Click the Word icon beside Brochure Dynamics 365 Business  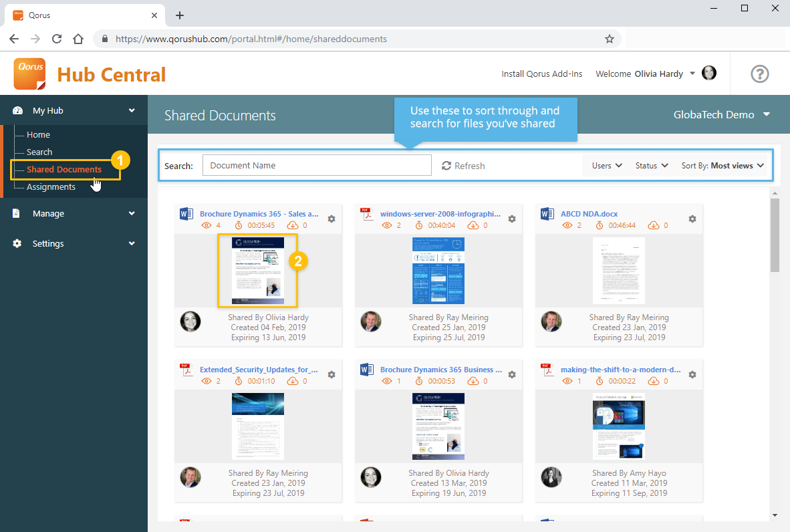(x=367, y=370)
